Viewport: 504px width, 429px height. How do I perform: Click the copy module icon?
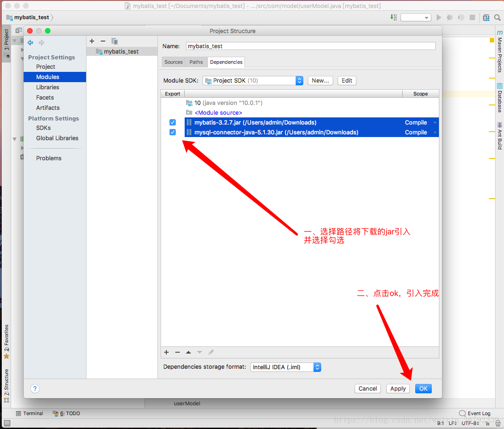[x=115, y=41]
